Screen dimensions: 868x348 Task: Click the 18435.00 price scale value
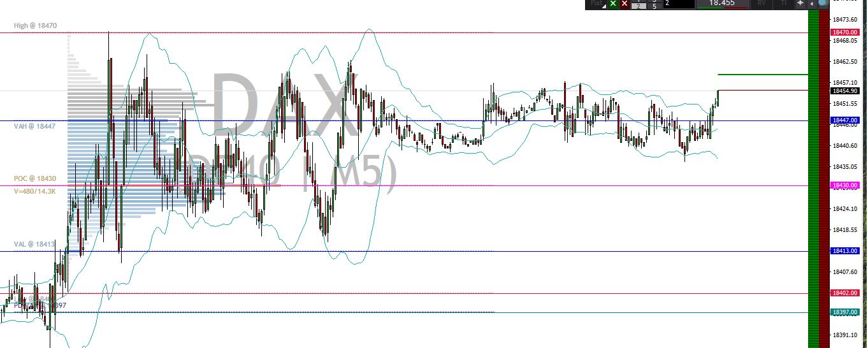tap(845, 167)
